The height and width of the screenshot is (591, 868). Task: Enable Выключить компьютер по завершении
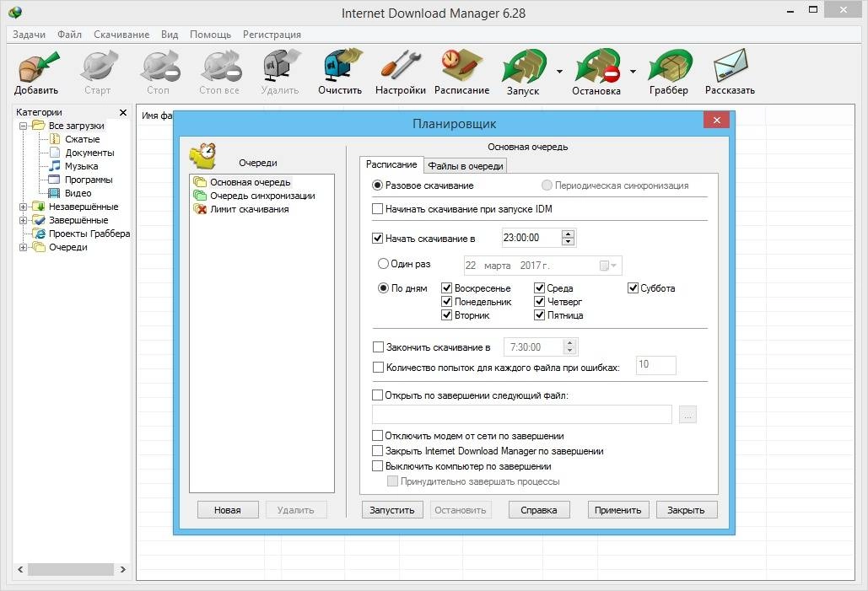click(378, 466)
